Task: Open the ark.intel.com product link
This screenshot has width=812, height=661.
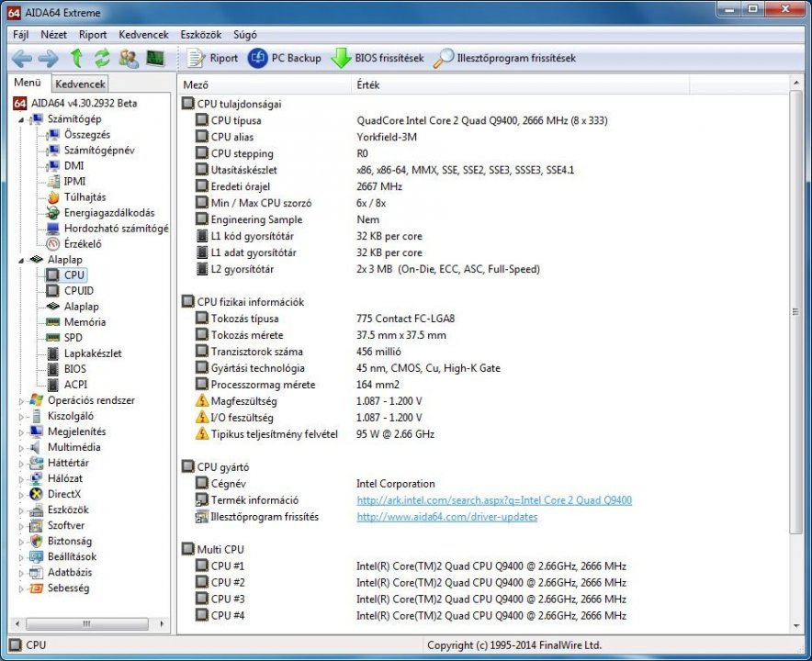Action: coord(494,500)
